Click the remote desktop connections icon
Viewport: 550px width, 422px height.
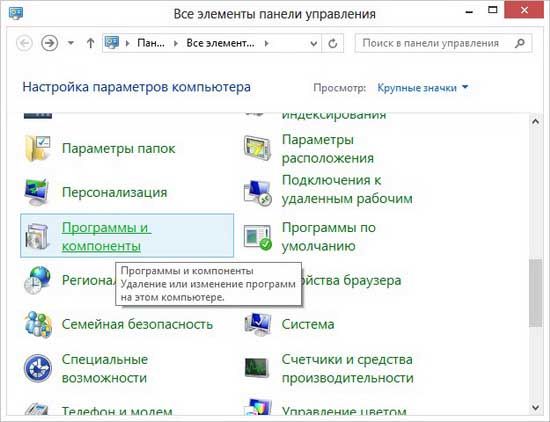pos(258,192)
